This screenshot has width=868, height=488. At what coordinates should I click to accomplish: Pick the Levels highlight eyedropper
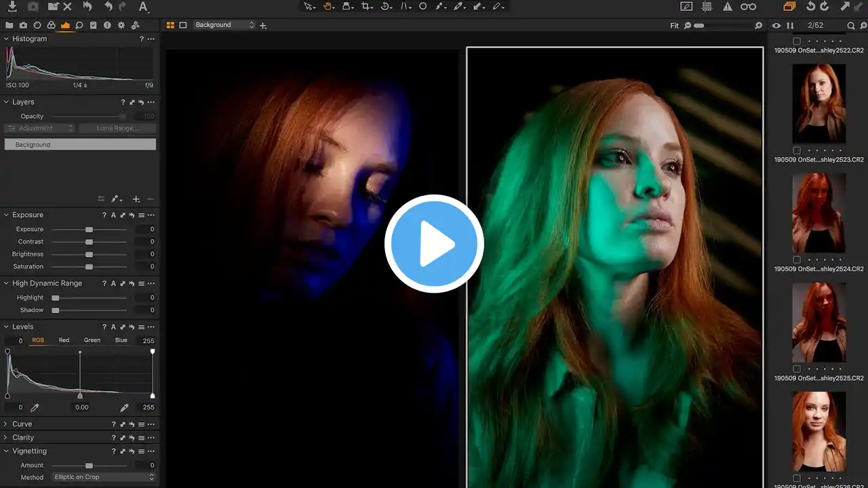click(124, 408)
